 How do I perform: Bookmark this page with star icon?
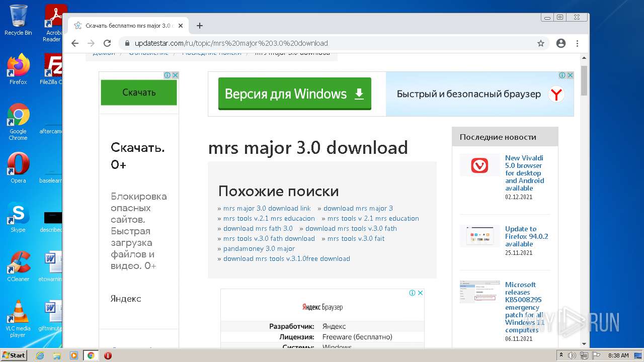tap(541, 43)
